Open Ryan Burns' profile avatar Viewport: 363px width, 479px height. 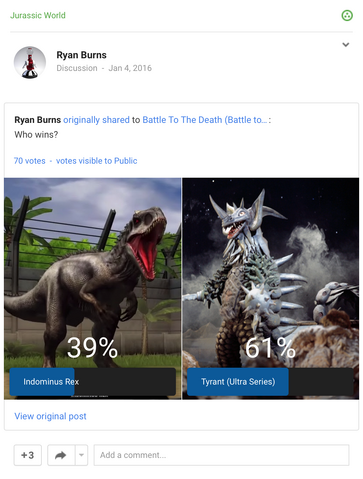(30, 62)
